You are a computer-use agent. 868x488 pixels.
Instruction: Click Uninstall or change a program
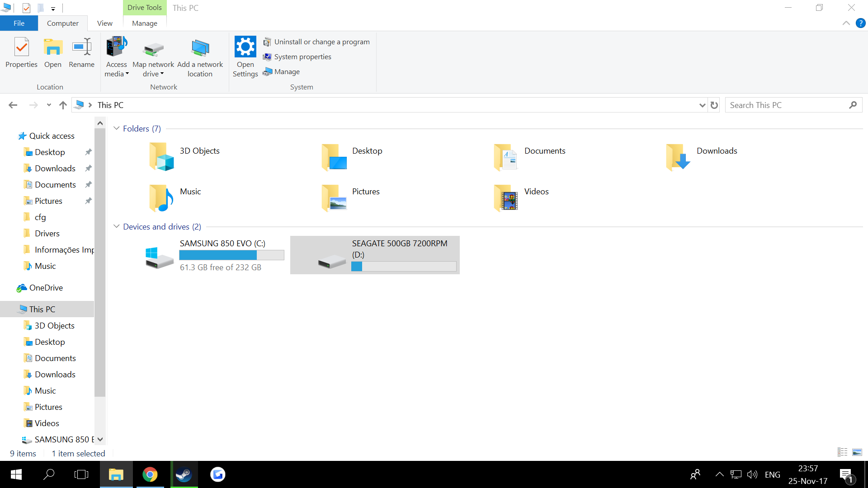321,42
